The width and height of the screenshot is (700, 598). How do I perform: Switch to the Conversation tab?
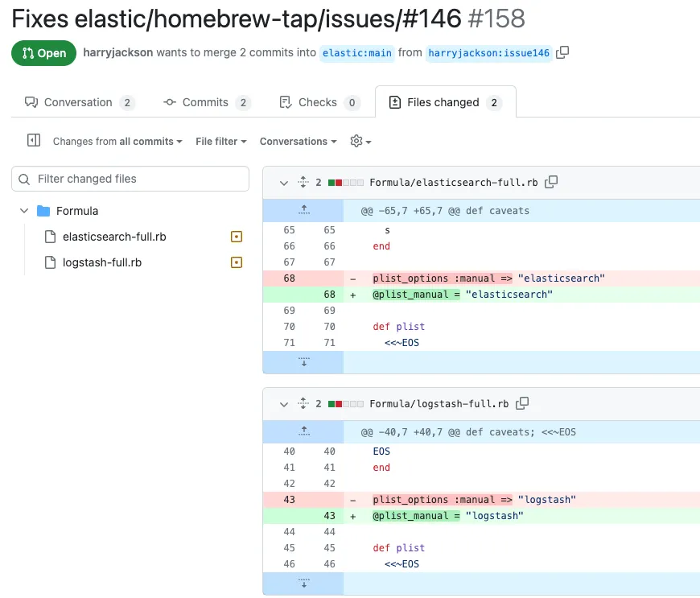click(x=80, y=102)
